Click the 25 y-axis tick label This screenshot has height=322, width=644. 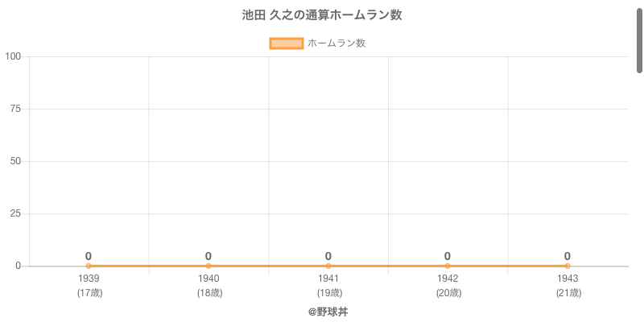15,213
